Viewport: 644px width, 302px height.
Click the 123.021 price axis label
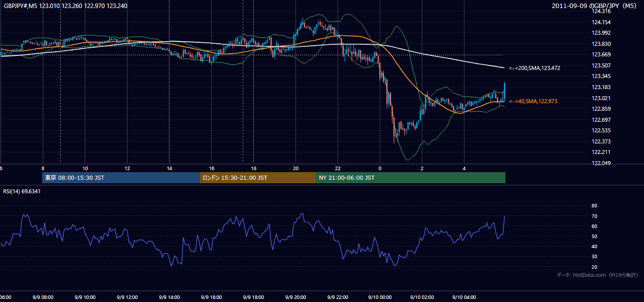point(601,98)
